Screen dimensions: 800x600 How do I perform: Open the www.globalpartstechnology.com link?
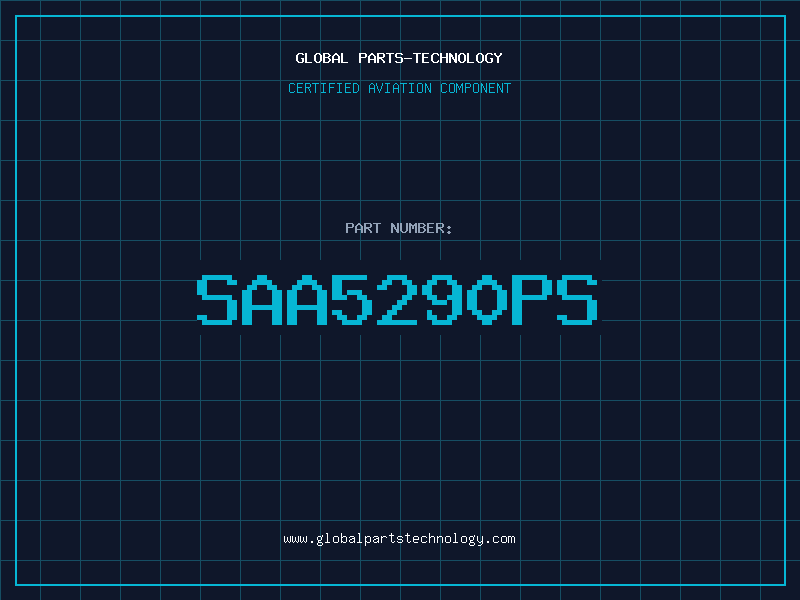click(x=399, y=539)
